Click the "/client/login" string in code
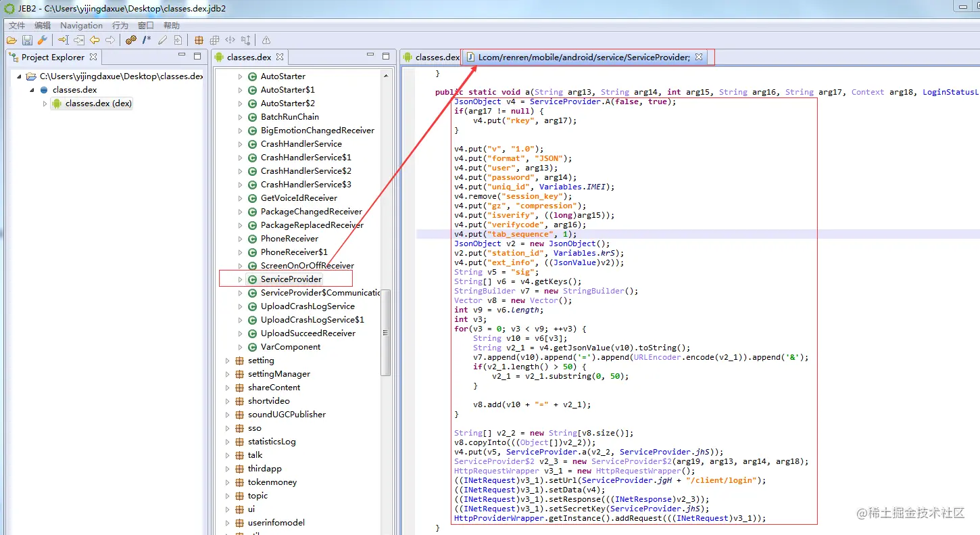 point(722,481)
